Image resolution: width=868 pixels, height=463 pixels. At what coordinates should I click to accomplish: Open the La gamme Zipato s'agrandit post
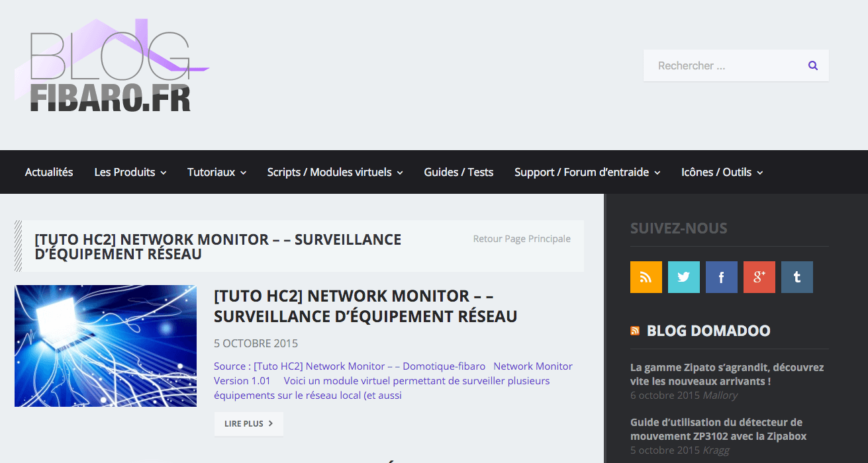[727, 374]
